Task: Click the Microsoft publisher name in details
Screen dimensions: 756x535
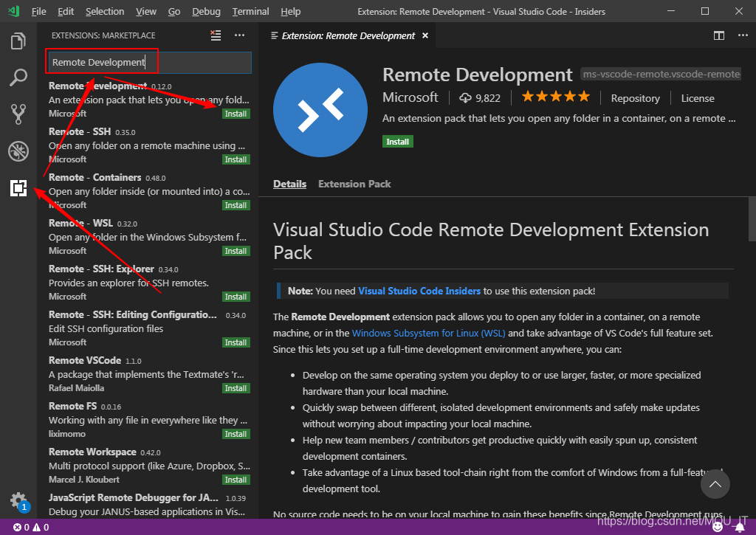Action: coord(410,97)
